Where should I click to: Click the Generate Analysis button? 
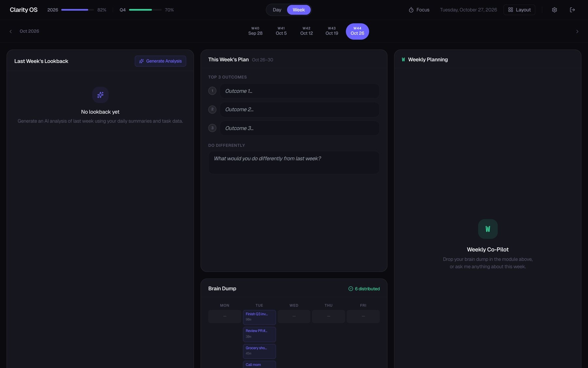coord(160,61)
